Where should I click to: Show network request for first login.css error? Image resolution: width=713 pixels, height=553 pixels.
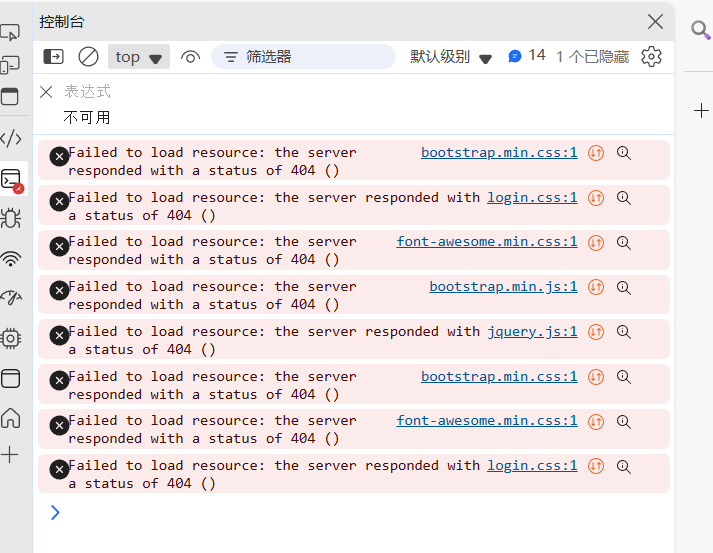pyautogui.click(x=596, y=198)
